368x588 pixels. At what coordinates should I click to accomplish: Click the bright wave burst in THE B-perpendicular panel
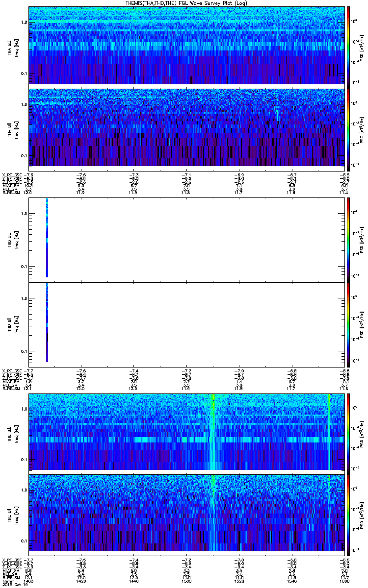click(213, 431)
